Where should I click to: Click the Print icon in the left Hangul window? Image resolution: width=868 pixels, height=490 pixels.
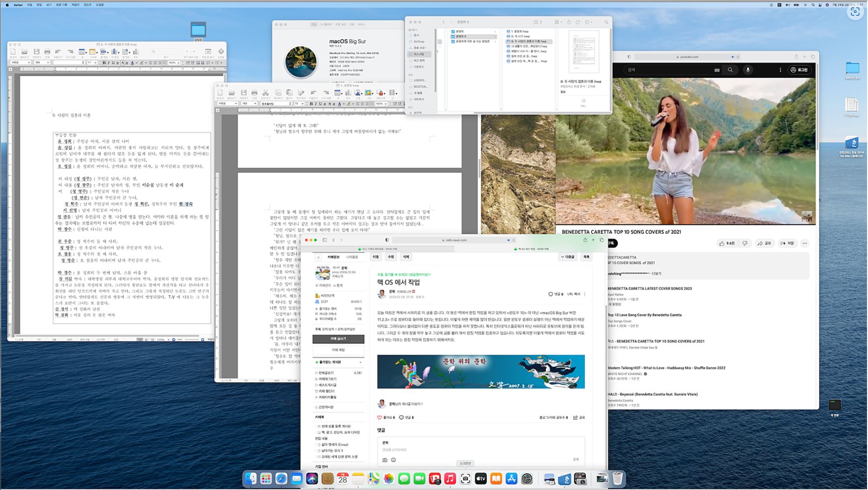pyautogui.click(x=47, y=52)
